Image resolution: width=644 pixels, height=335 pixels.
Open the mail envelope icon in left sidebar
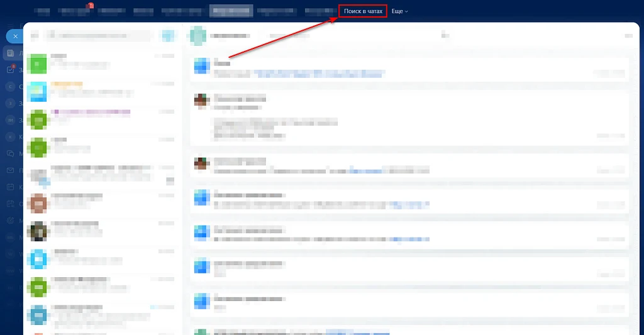pyautogui.click(x=10, y=170)
